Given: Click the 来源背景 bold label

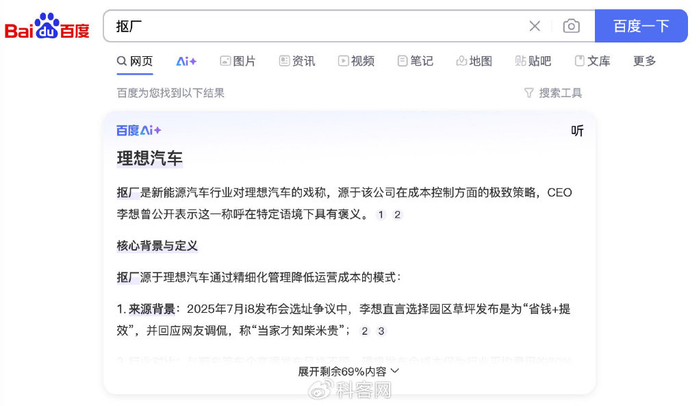Looking at the screenshot, I should [x=152, y=309].
